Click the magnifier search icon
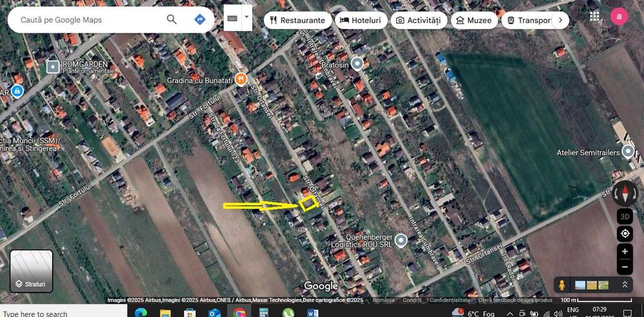Viewport: 644px width, 317px height. [x=172, y=19]
